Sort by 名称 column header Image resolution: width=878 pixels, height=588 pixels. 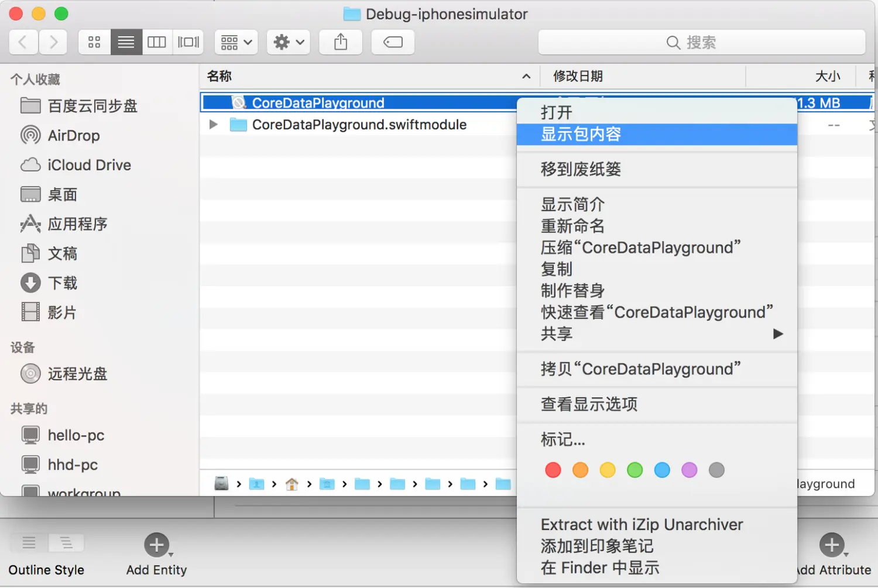[x=369, y=76]
